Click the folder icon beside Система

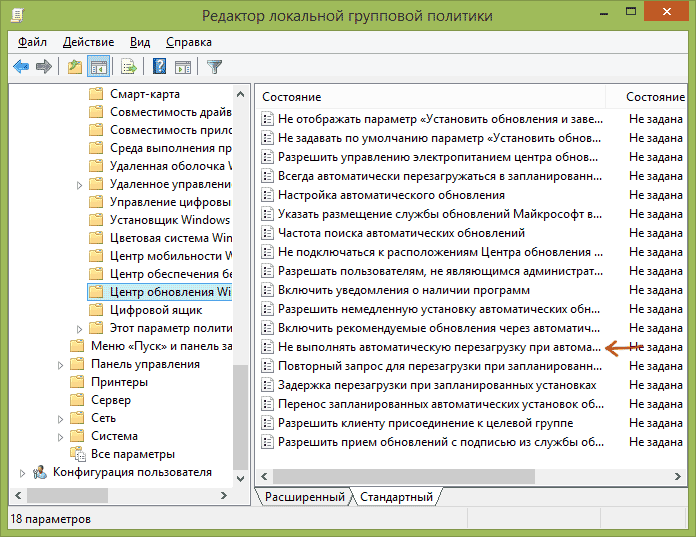(x=77, y=436)
